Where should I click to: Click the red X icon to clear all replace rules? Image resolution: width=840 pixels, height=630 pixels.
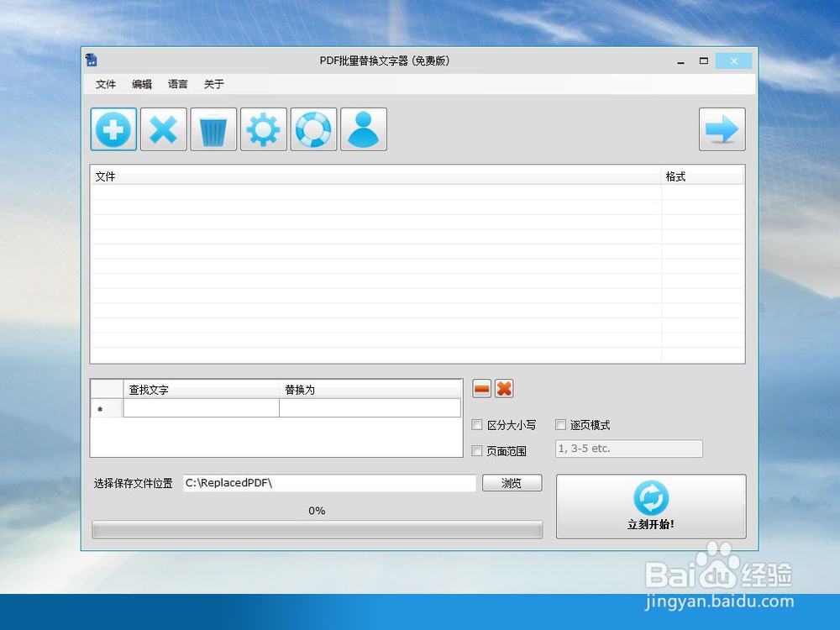point(503,388)
